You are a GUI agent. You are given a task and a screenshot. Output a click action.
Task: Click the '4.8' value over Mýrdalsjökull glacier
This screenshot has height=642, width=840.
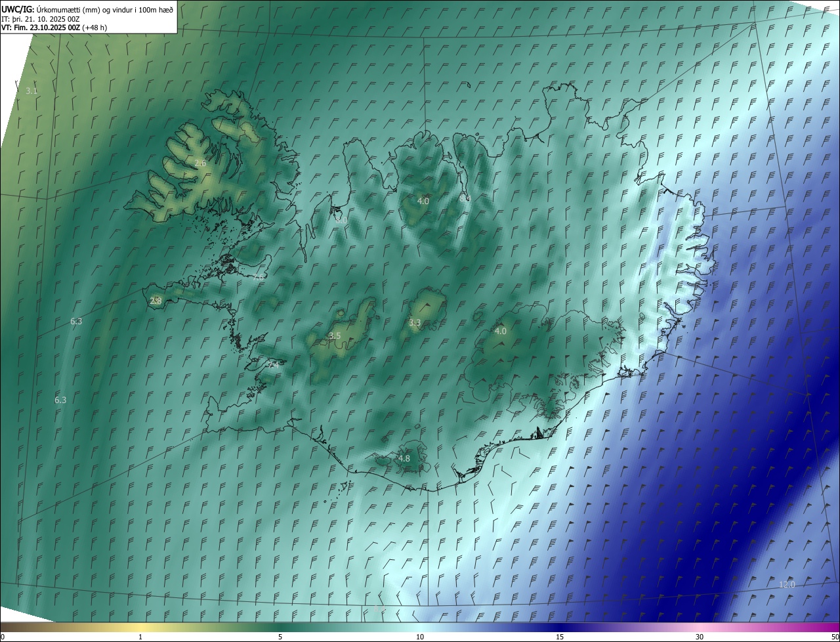point(404,459)
